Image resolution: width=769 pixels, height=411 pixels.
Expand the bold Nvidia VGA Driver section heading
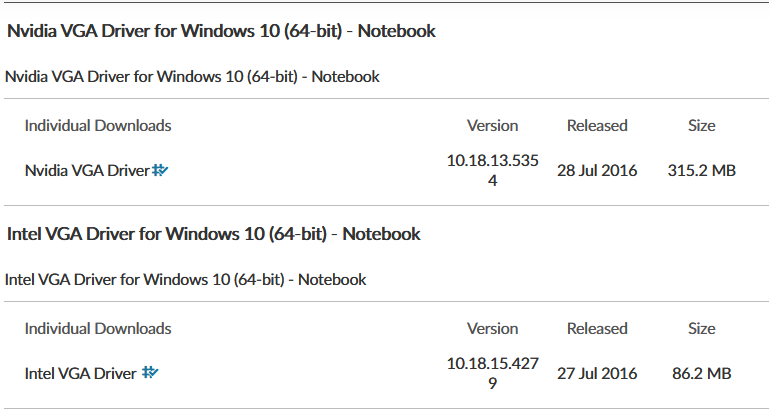(x=221, y=31)
